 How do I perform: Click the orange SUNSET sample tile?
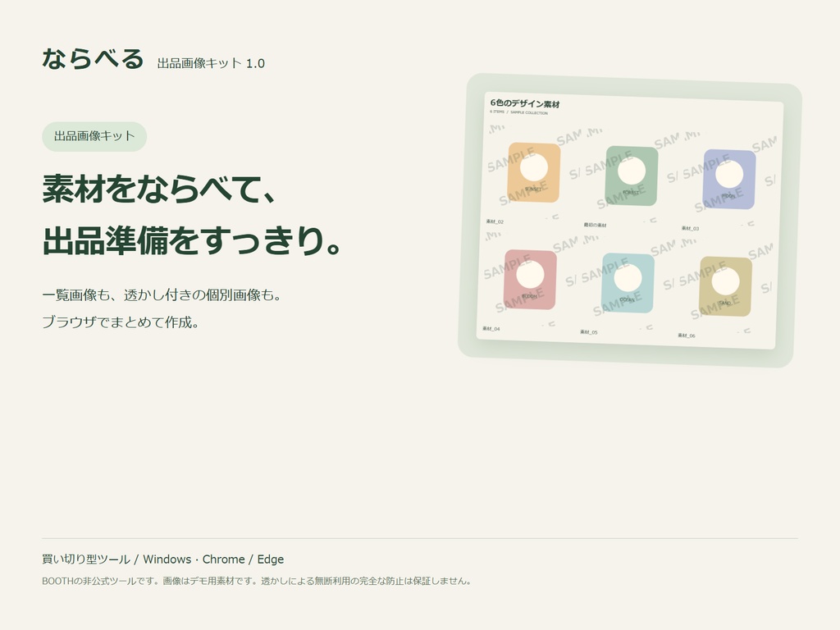point(533,172)
